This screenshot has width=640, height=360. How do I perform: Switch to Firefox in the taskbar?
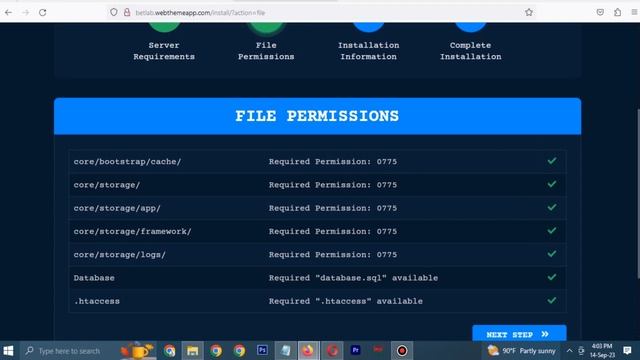pos(308,351)
